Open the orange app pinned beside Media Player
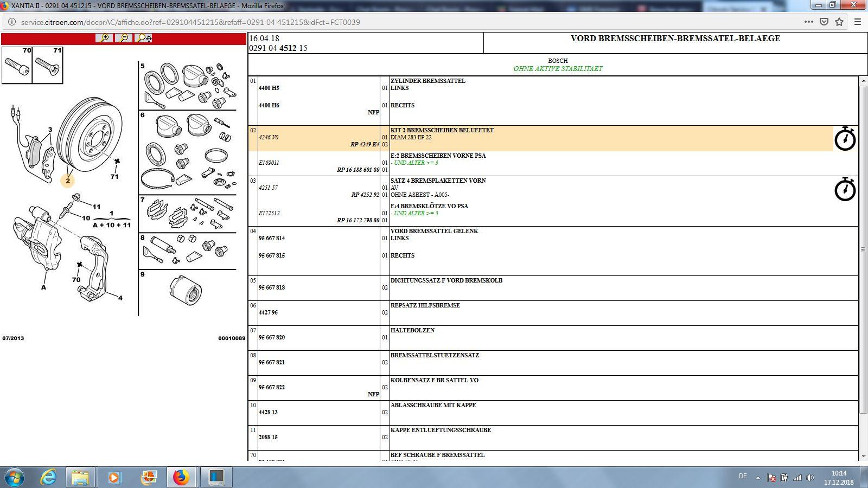Image resolution: width=868 pixels, height=488 pixels. click(148, 477)
